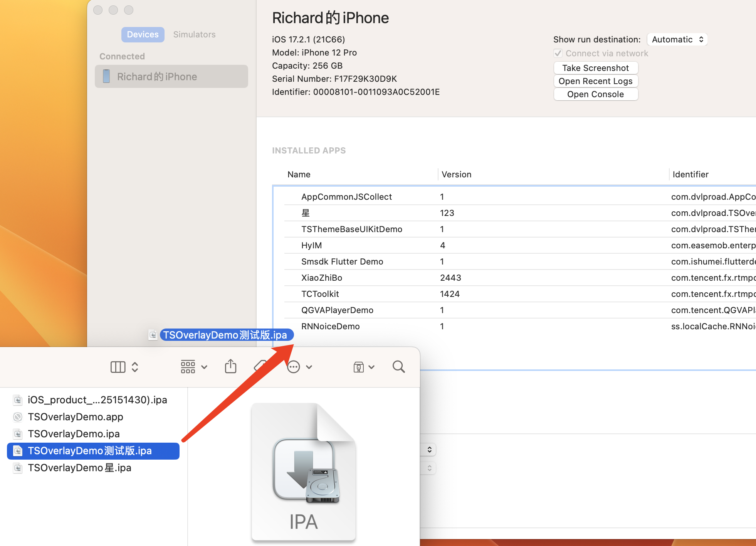Expand Finder grouping options chevron
Screen dimensions: 756x546
(x=204, y=367)
